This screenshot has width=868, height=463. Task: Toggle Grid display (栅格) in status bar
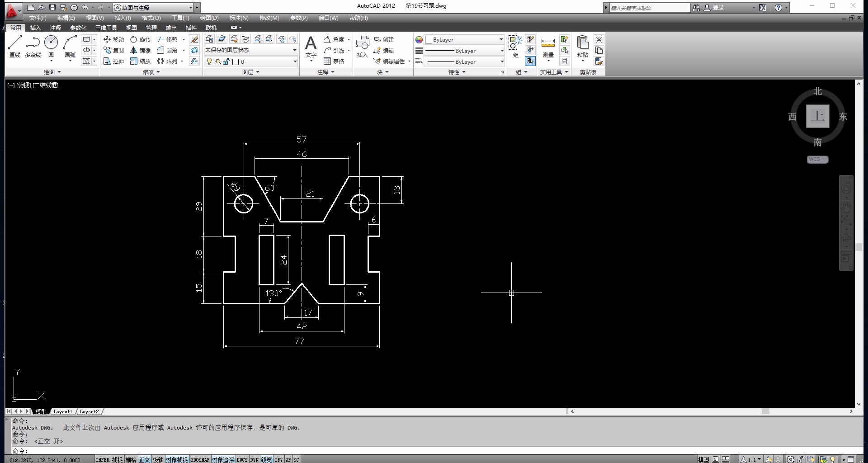pos(131,460)
